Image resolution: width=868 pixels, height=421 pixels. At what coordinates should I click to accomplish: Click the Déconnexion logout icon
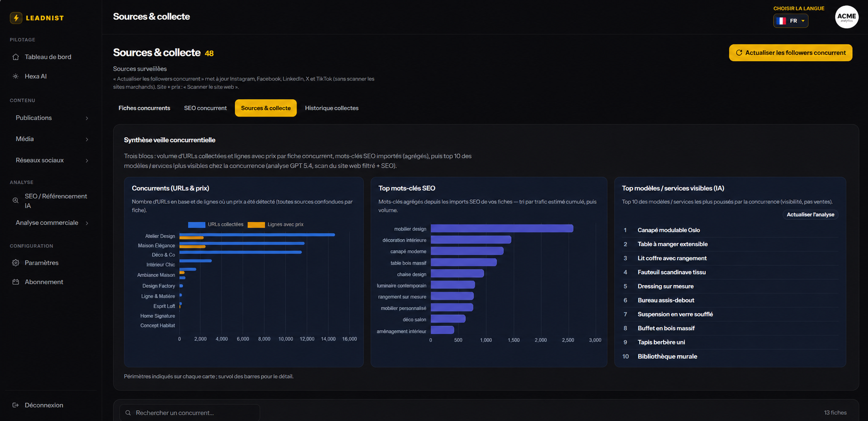[x=15, y=405]
